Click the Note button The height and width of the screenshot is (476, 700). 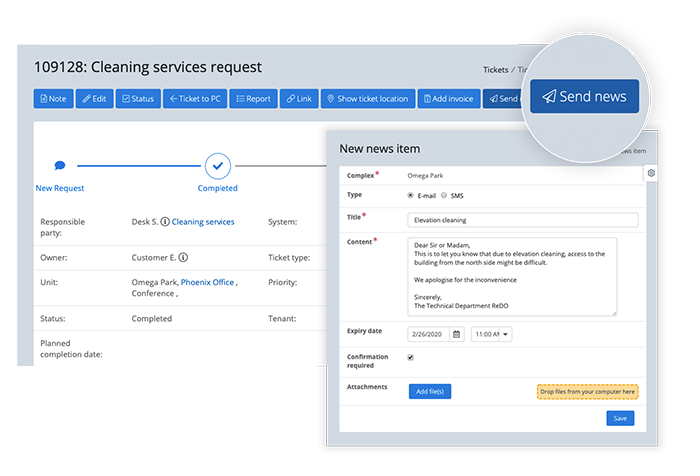(x=54, y=99)
